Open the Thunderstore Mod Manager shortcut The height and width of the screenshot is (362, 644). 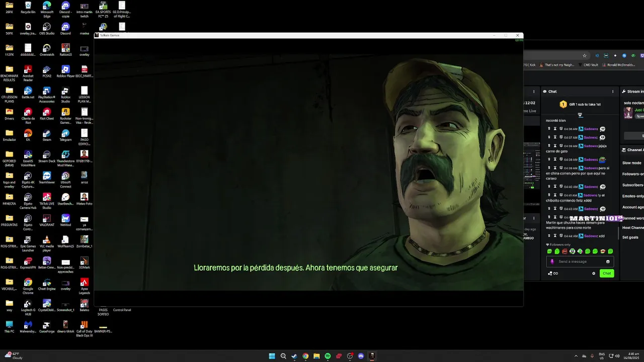(65, 158)
